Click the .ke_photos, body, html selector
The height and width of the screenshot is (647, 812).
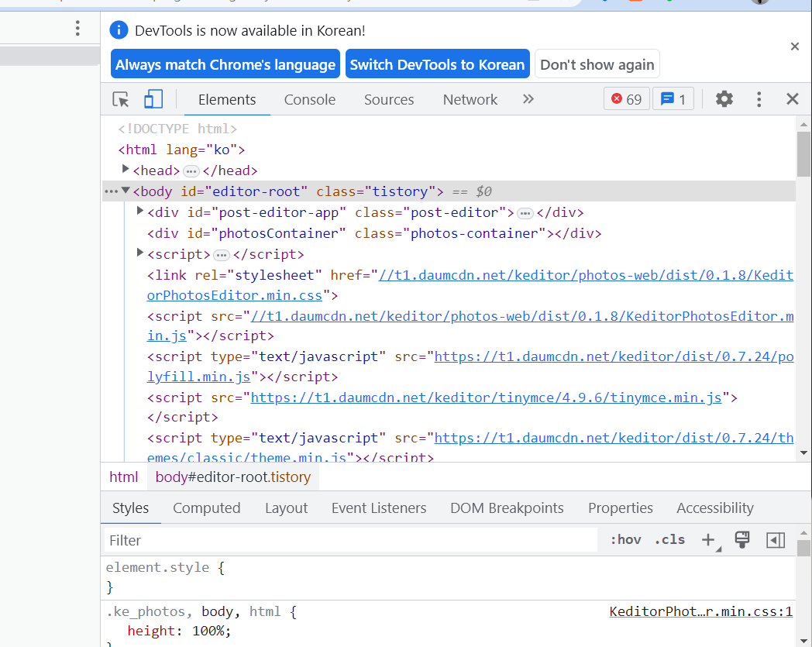click(x=194, y=611)
